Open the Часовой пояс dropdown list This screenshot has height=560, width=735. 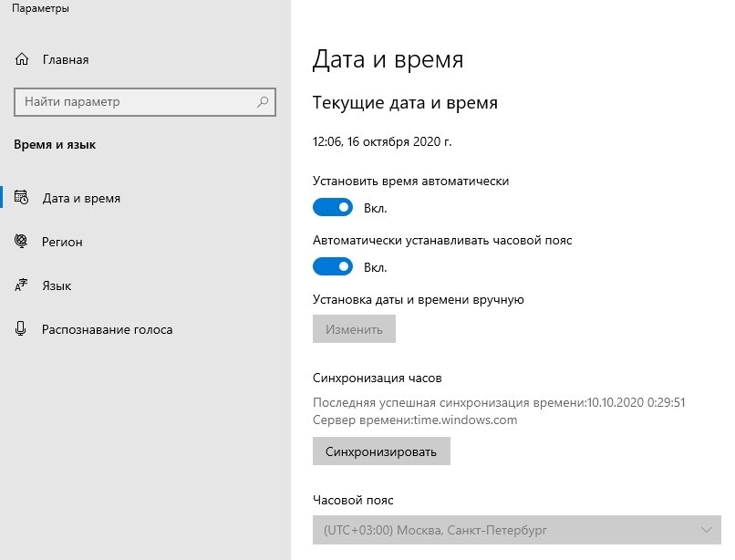(511, 530)
